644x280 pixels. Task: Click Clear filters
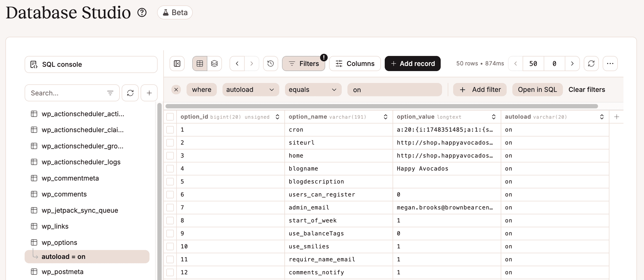coord(587,89)
